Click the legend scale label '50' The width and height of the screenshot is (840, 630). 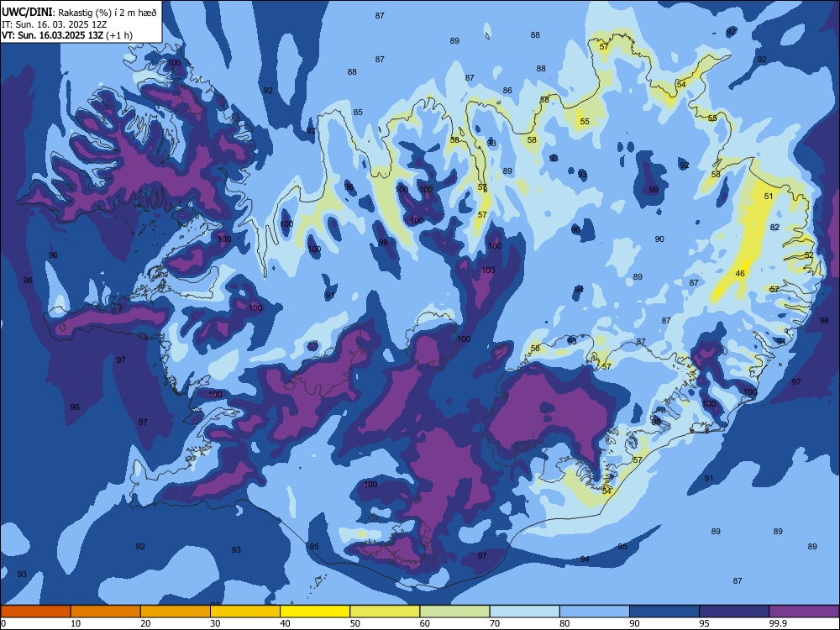tap(354, 623)
